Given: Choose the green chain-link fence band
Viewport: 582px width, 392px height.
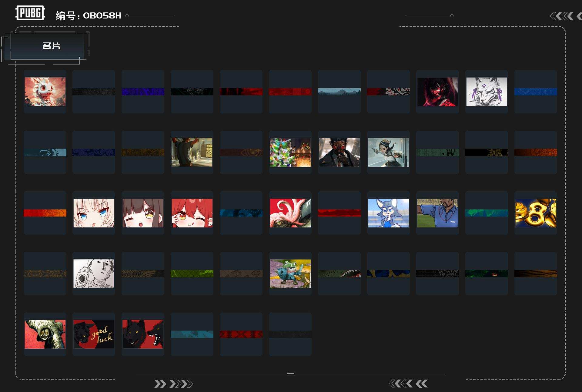Looking at the screenshot, I should (x=192, y=273).
